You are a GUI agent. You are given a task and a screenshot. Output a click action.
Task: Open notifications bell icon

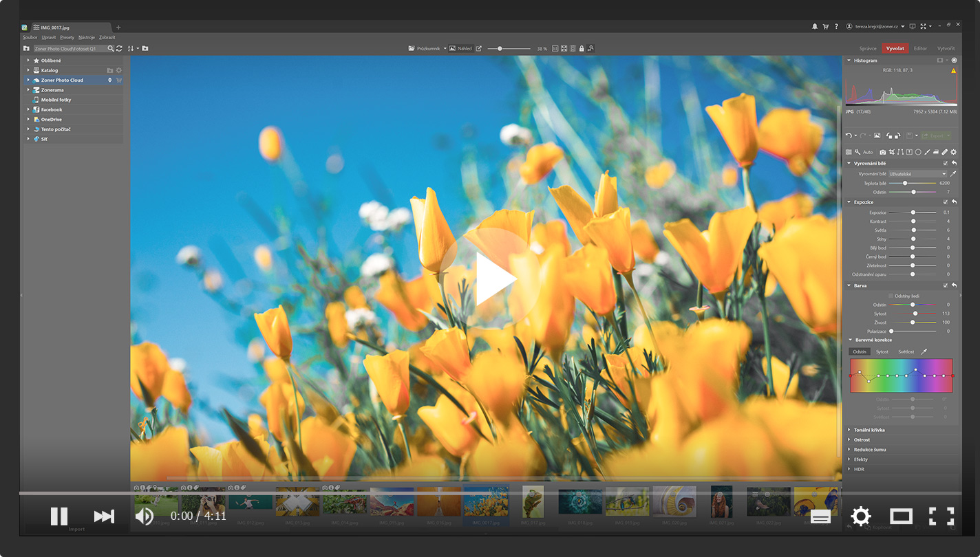point(815,27)
